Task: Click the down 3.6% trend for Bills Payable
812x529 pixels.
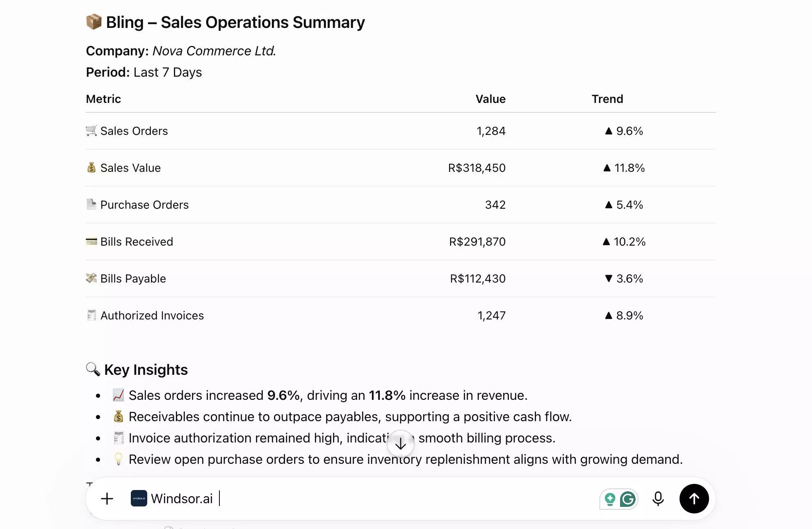Action: [624, 278]
